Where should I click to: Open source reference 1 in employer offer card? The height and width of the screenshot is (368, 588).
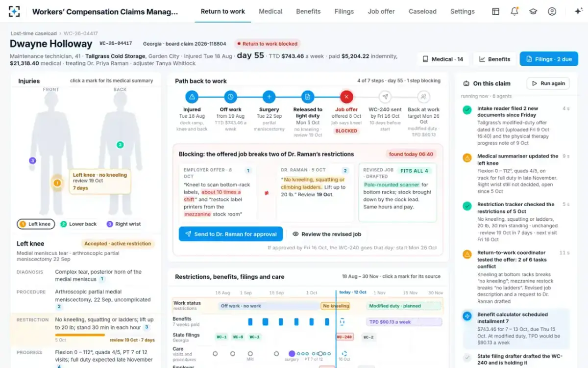pos(248,171)
